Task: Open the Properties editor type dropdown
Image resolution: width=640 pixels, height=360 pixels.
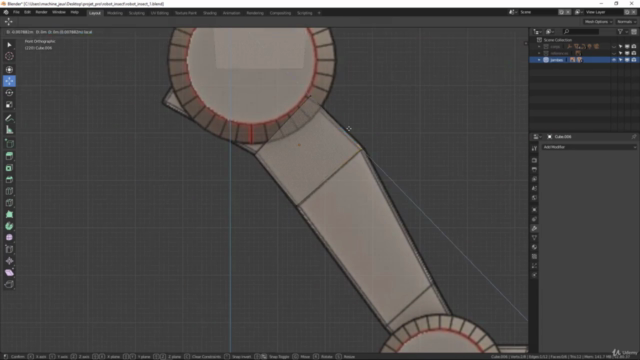Action: [x=537, y=137]
